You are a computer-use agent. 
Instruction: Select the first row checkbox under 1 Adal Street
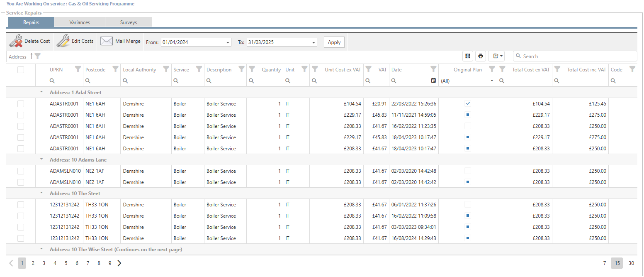21,104
